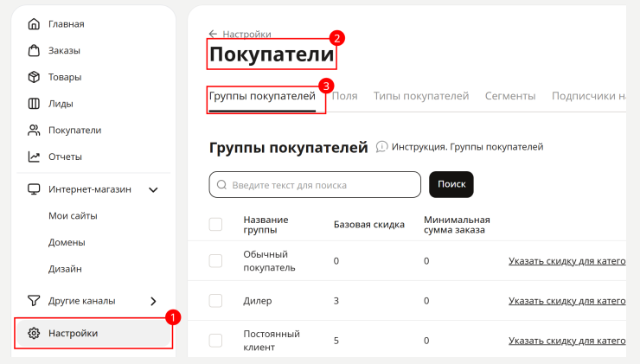Click the chart icon beside Отчеты
Image resolution: width=640 pixels, height=364 pixels.
coord(34,156)
